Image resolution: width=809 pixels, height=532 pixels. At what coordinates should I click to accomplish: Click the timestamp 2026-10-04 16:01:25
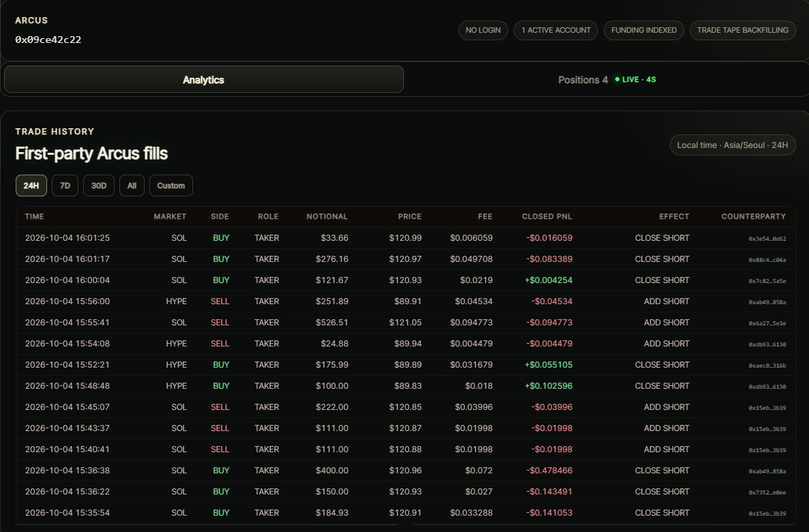point(67,238)
